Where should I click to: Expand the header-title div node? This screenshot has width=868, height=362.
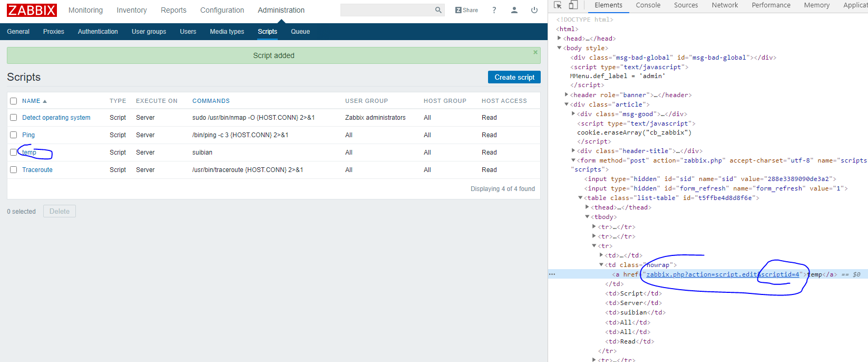click(573, 150)
